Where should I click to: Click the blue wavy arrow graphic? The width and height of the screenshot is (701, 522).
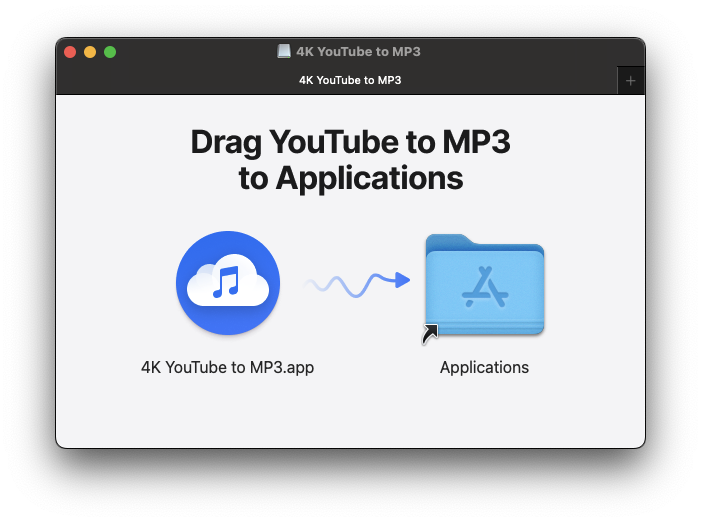point(357,283)
